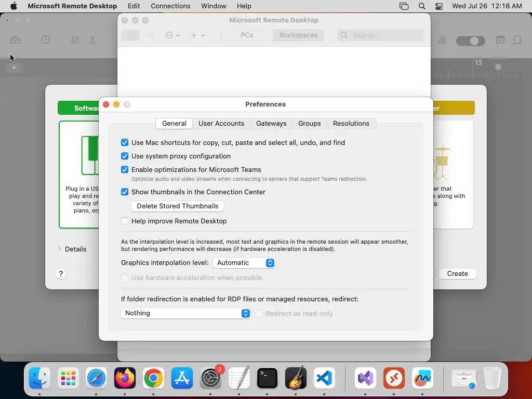The image size is (532, 399).
Task: Open TextEdit from the Dock
Action: [x=239, y=378]
